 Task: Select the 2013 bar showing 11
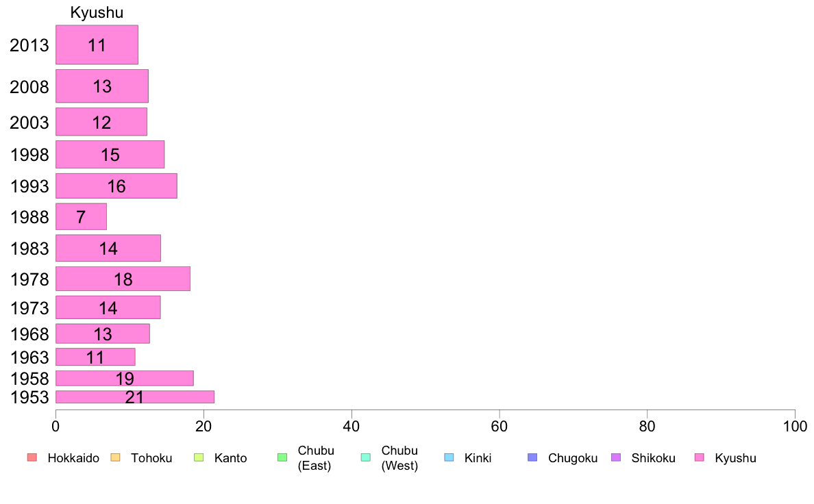pyautogui.click(x=97, y=45)
